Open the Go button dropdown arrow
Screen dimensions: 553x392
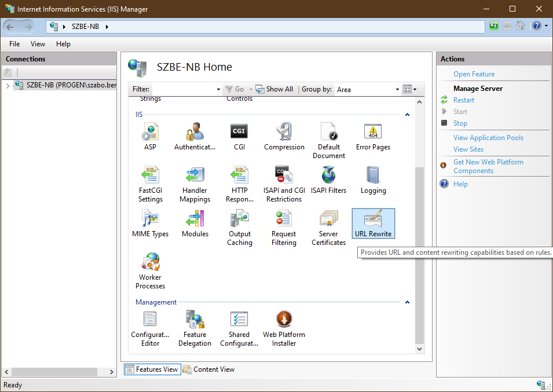[251, 90]
